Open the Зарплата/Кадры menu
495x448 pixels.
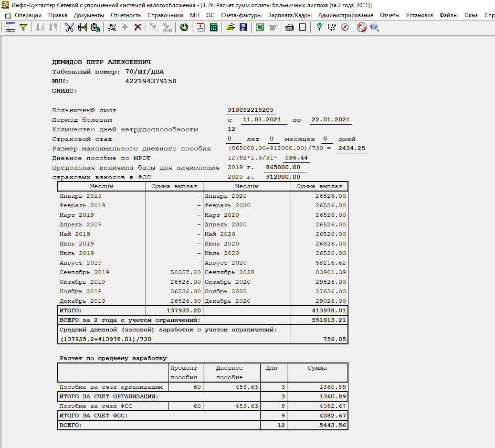(x=290, y=15)
